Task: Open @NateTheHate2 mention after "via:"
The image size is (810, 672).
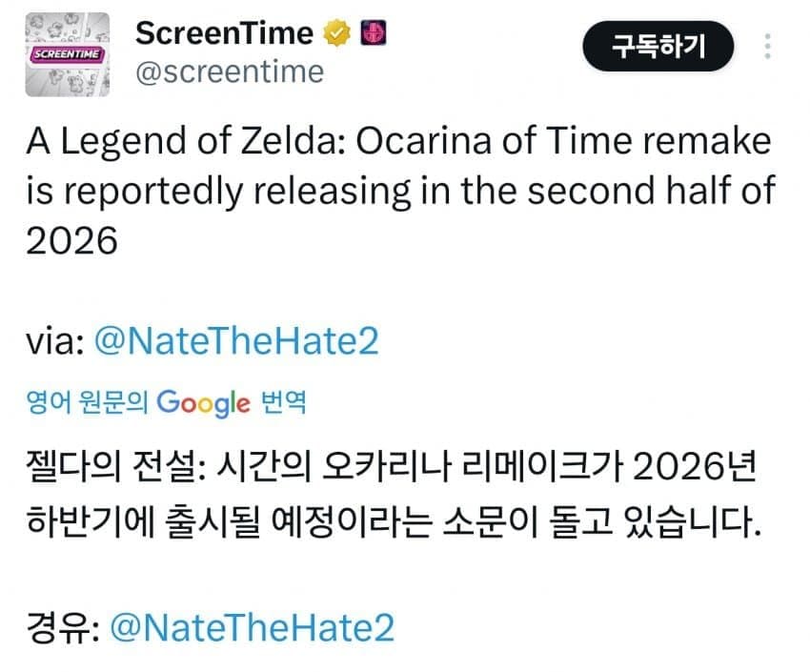Action: pos(236,341)
